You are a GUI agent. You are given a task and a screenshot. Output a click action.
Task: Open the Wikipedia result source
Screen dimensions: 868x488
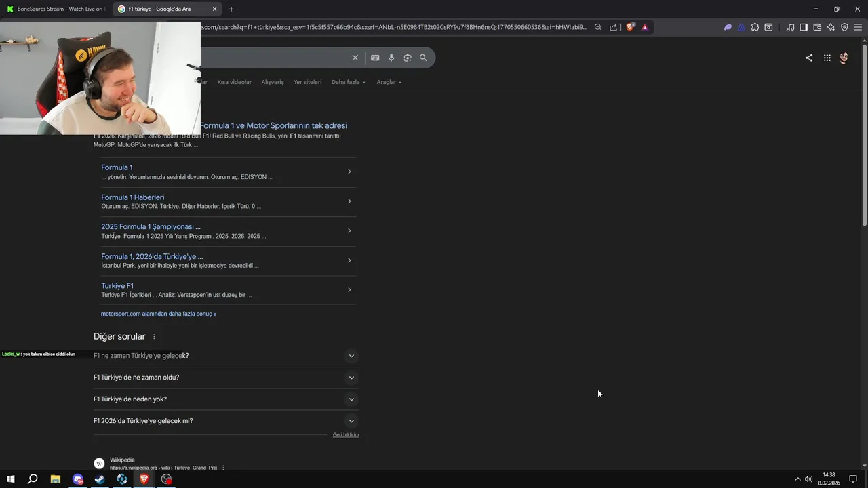coord(122,460)
